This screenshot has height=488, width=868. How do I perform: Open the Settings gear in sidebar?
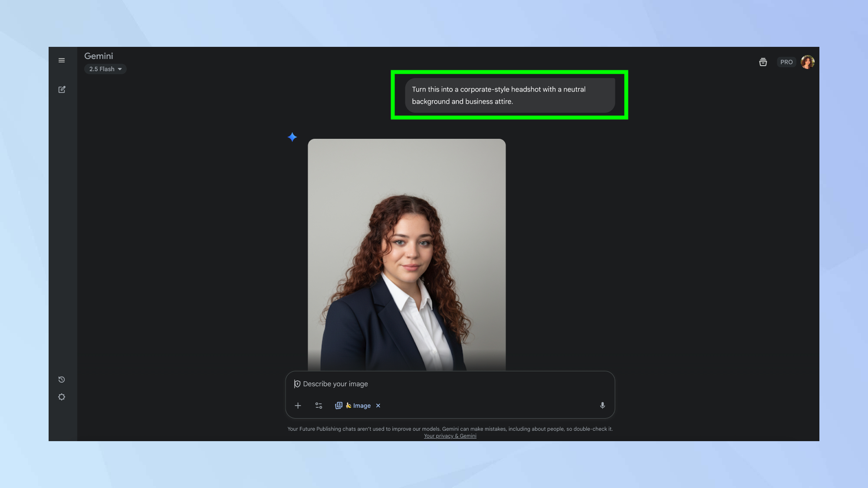point(62,397)
